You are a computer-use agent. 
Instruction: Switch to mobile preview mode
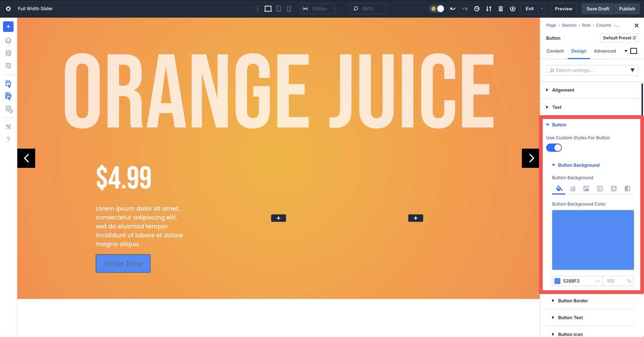pyautogui.click(x=289, y=9)
